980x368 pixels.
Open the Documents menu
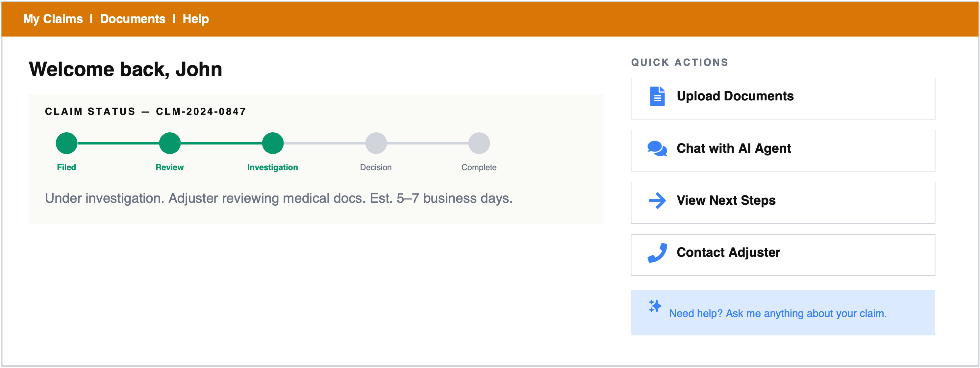coord(132,19)
